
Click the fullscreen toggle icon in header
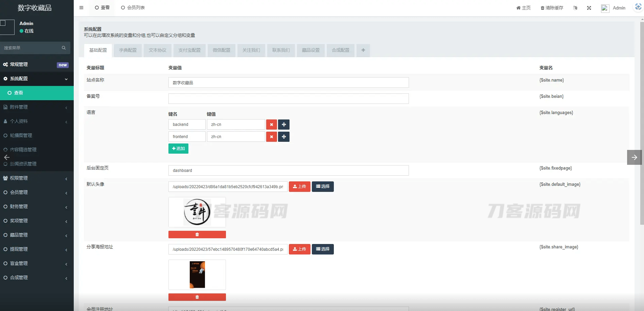coord(589,8)
